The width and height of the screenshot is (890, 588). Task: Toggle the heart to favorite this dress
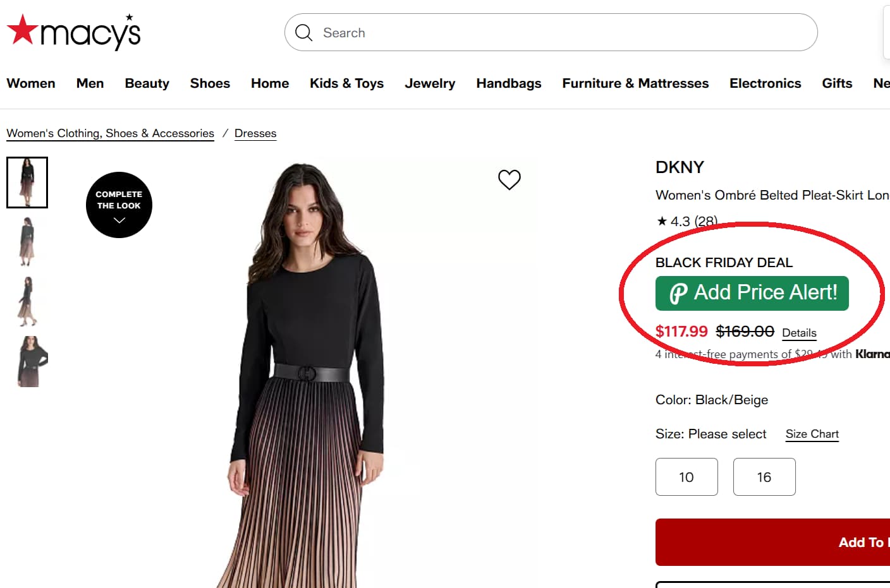[x=509, y=180]
